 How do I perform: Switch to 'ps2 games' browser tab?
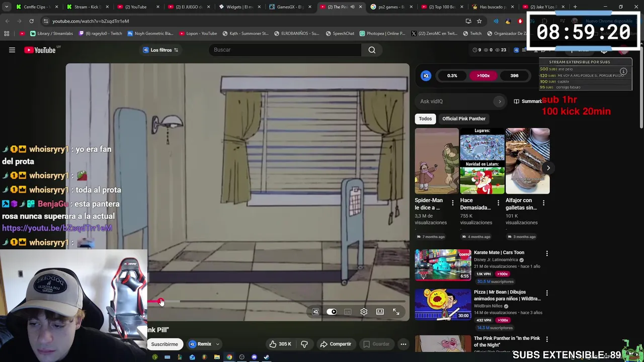(390, 7)
